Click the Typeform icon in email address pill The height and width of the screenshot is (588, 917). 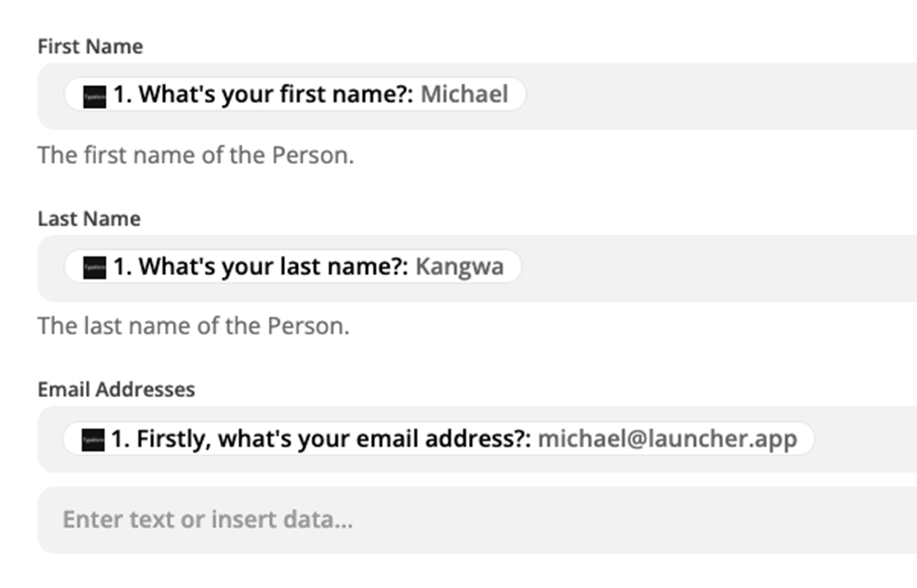pyautogui.click(x=93, y=440)
